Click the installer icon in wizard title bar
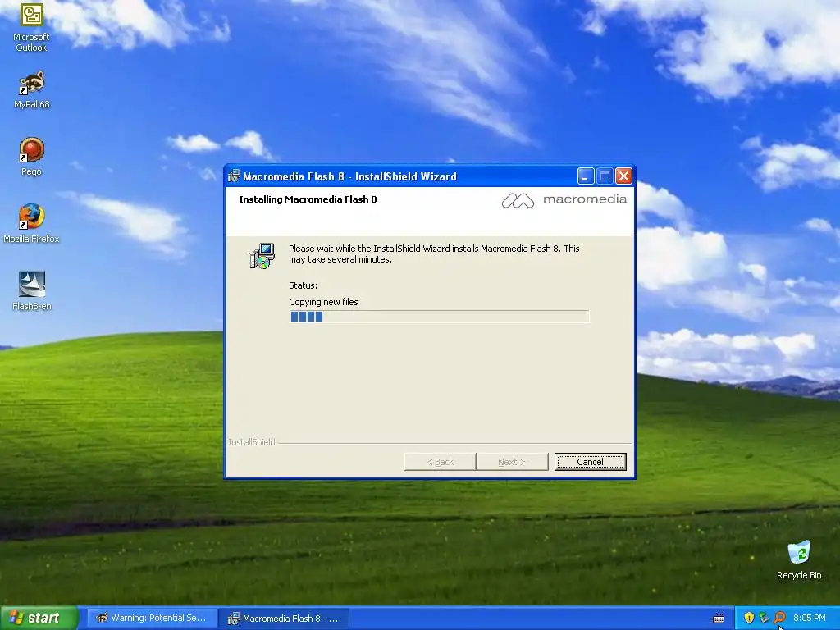The image size is (840, 630). (x=234, y=176)
